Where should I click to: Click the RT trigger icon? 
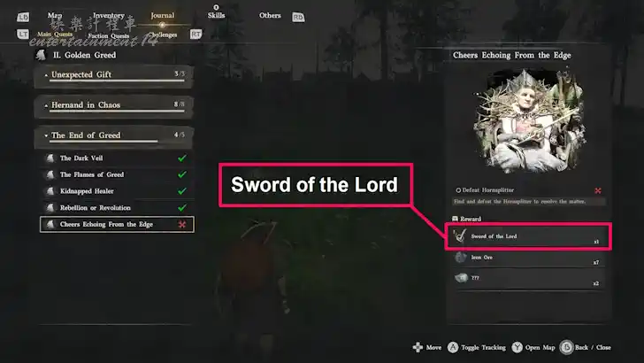pyautogui.click(x=195, y=35)
